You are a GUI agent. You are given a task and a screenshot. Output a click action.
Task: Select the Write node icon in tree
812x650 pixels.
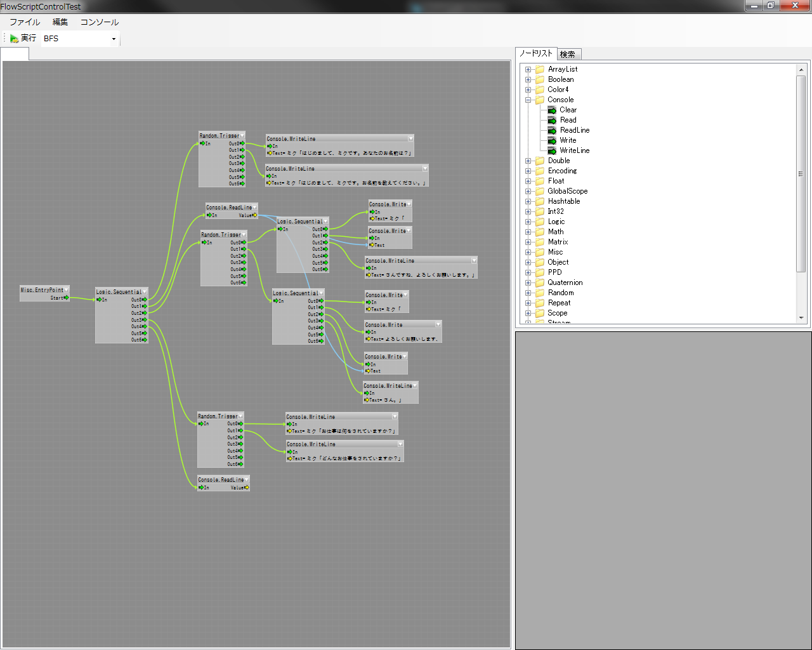tap(552, 140)
